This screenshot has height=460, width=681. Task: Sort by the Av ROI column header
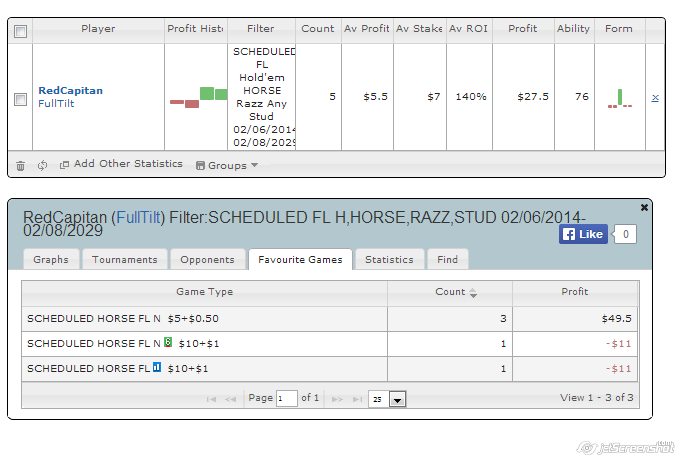click(469, 29)
